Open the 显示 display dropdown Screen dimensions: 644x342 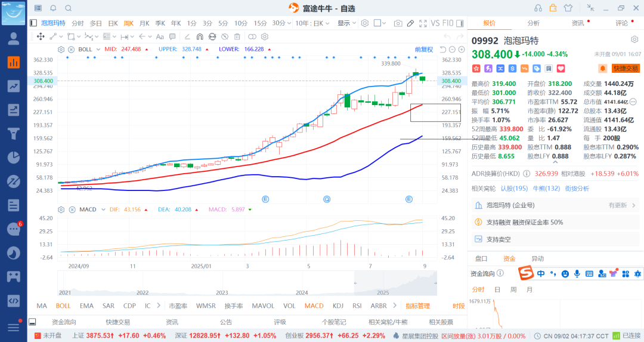click(346, 23)
